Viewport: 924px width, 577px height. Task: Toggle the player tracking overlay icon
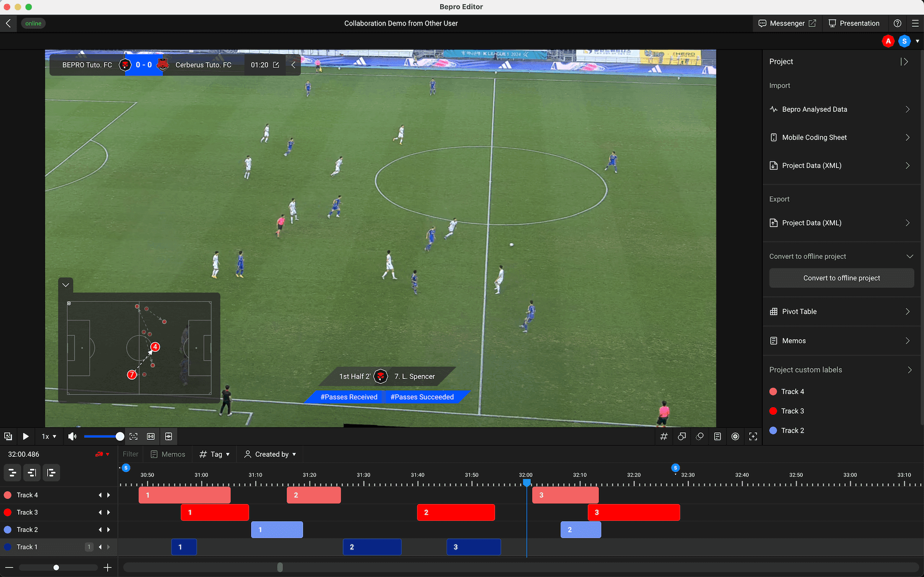coord(133,436)
